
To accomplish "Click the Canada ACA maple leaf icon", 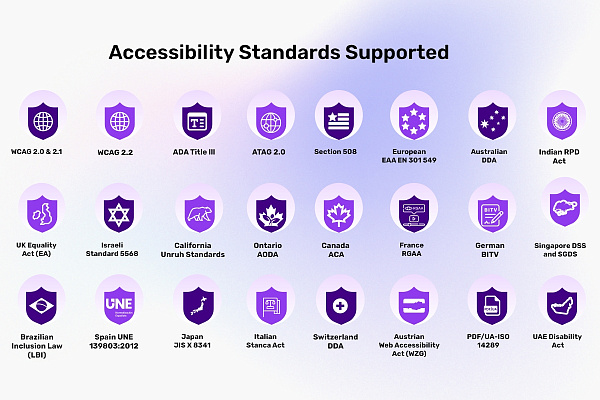I will 339,214.
